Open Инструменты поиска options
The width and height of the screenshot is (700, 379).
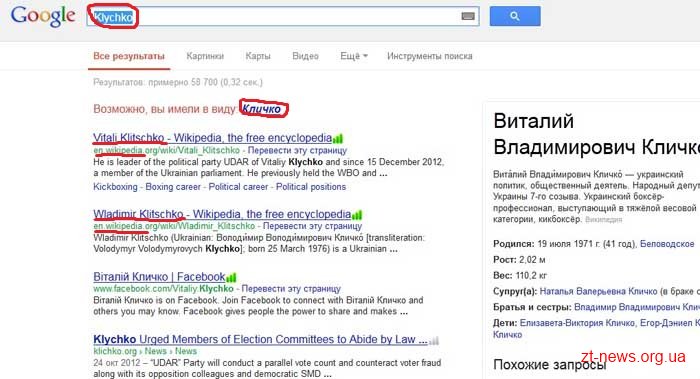[x=429, y=56]
